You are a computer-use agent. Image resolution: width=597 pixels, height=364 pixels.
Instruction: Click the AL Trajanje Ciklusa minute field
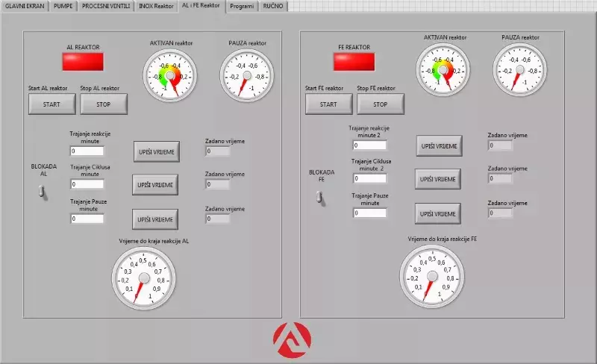(87, 185)
